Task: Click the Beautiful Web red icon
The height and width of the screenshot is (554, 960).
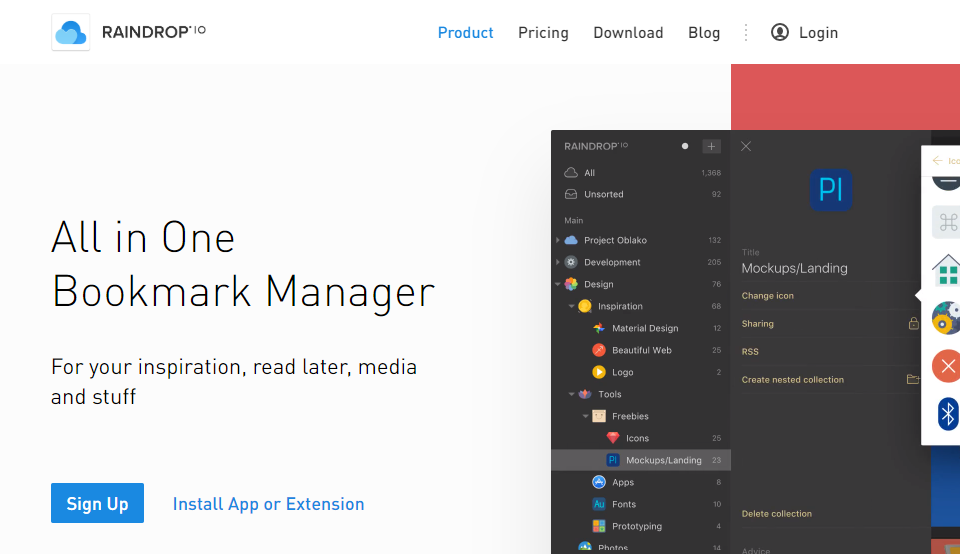Action: tap(599, 350)
